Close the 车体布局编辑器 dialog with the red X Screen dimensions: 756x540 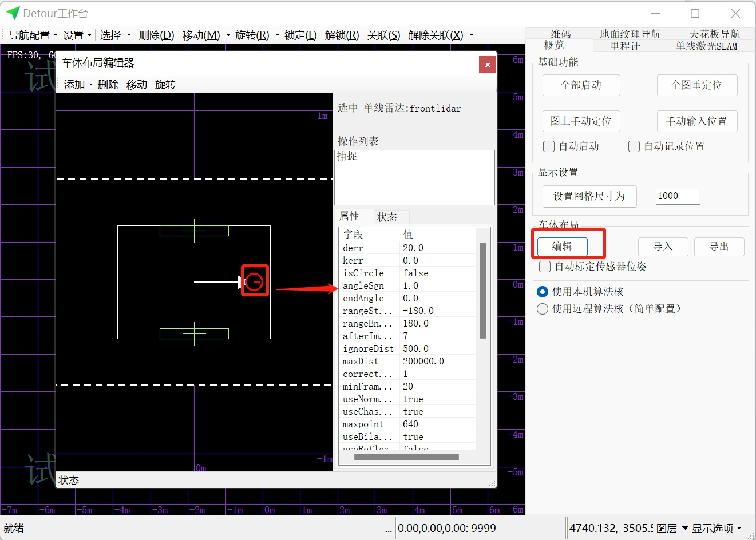point(488,65)
